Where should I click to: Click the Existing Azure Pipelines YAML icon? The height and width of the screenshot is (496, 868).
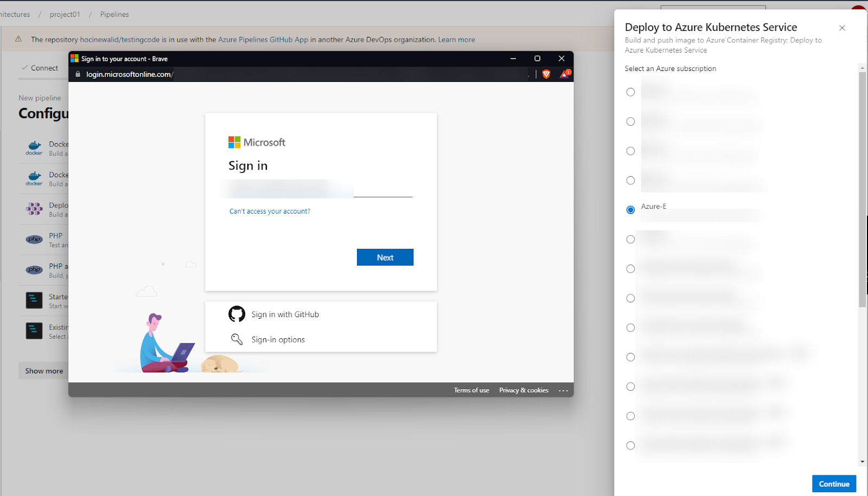[x=34, y=331]
